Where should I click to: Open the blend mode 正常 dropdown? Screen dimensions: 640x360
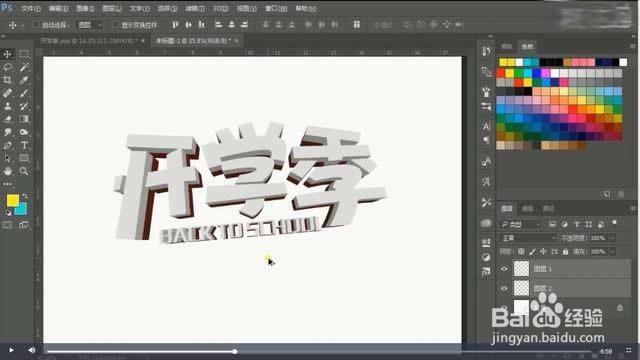point(528,238)
